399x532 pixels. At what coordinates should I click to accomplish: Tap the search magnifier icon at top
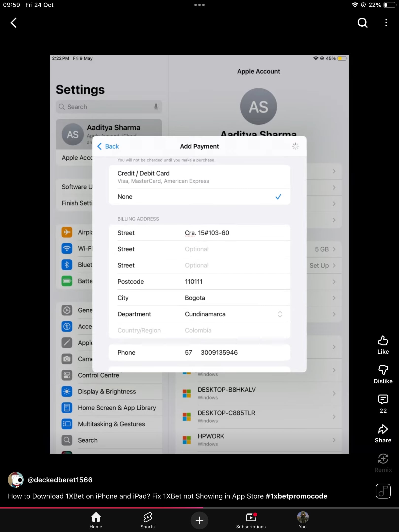362,23
